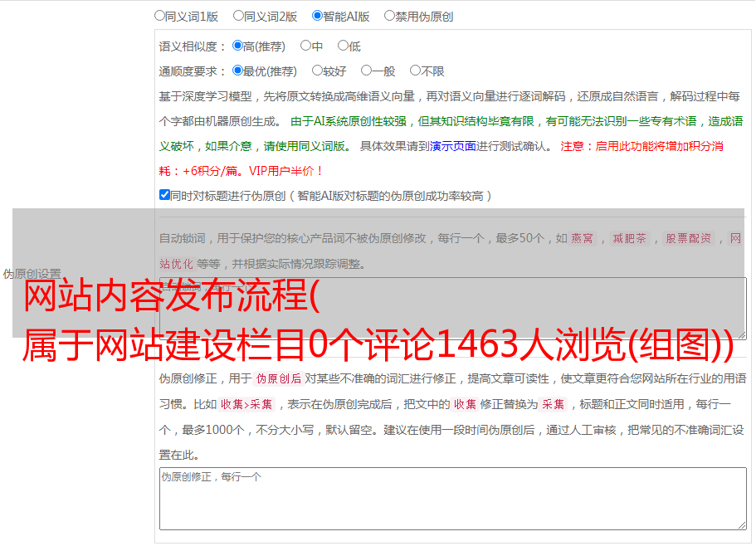The width and height of the screenshot is (756, 546).
Task: Click the 伪原创设置 label
Action: 32,274
